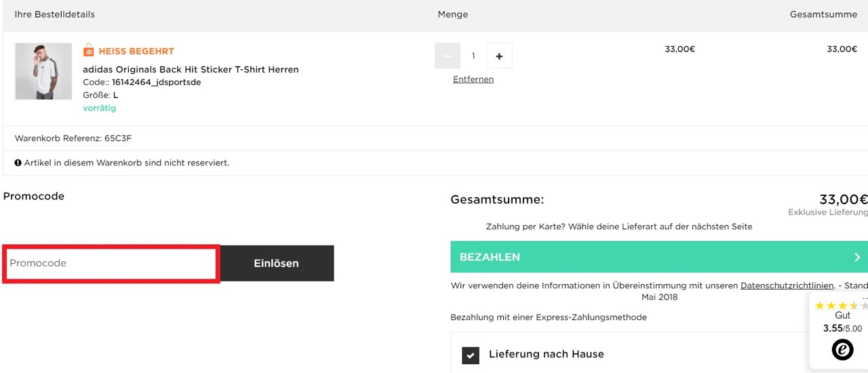Open the adidas T-shirt product thumbnail
Screen dimensions: 868x373
tap(43, 71)
